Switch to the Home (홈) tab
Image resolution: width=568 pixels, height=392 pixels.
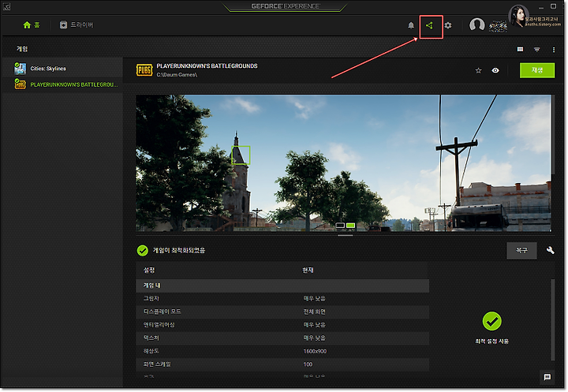coord(31,25)
